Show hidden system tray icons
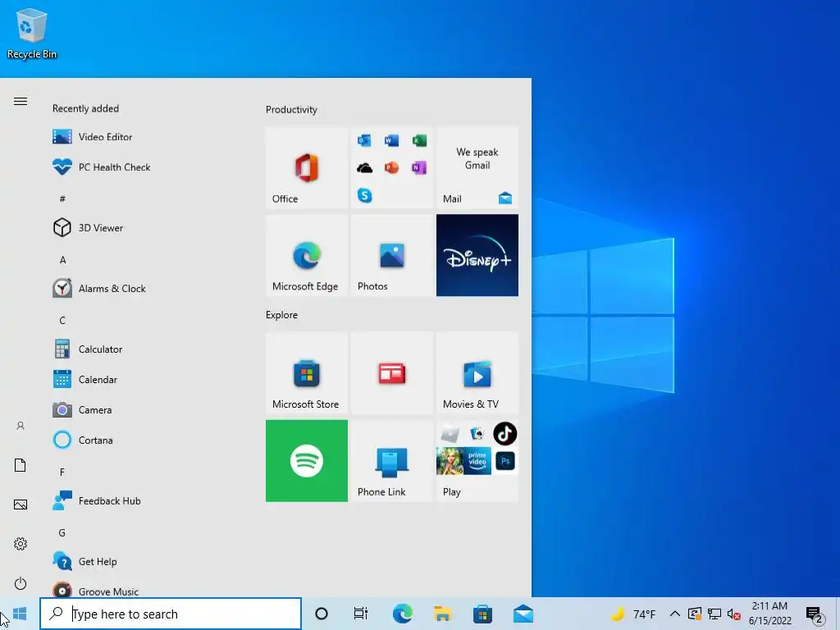The height and width of the screenshot is (630, 840). [x=675, y=614]
